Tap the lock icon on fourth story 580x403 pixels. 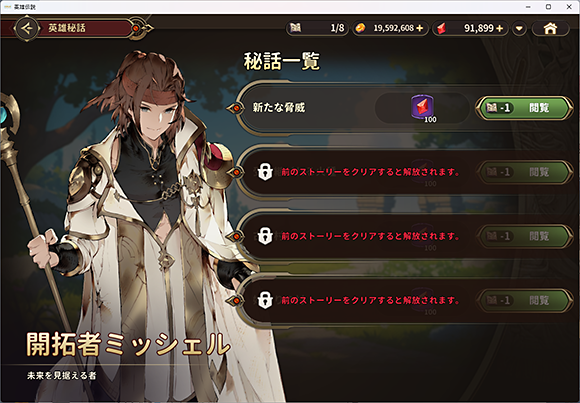[x=265, y=300]
